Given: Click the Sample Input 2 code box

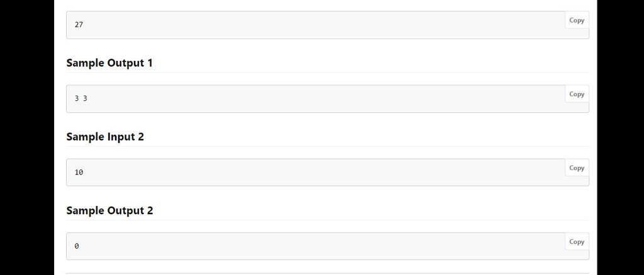Looking at the screenshot, I should coord(314,173).
